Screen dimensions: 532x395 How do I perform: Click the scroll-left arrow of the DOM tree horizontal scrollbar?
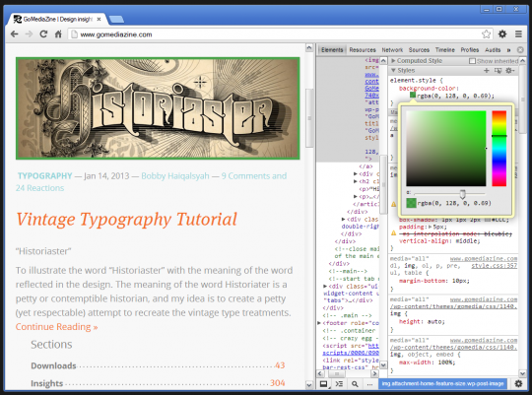pyautogui.click(x=320, y=373)
